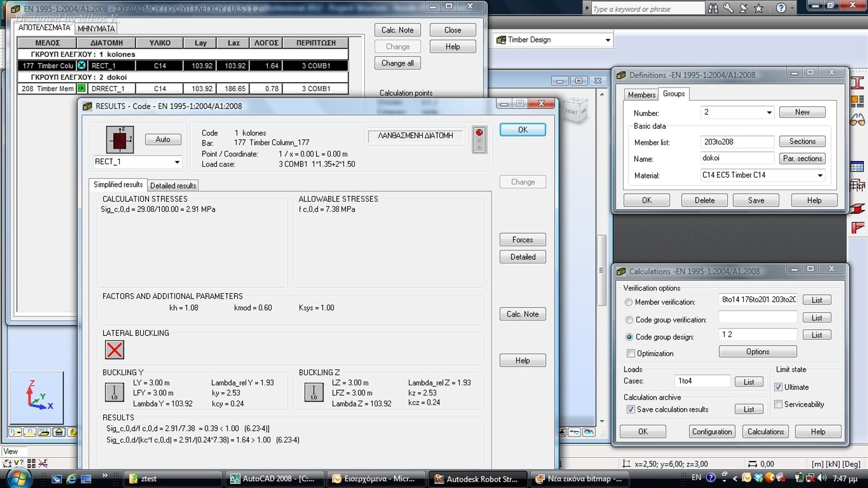Open the Timber Design layout dropdown

click(608, 40)
